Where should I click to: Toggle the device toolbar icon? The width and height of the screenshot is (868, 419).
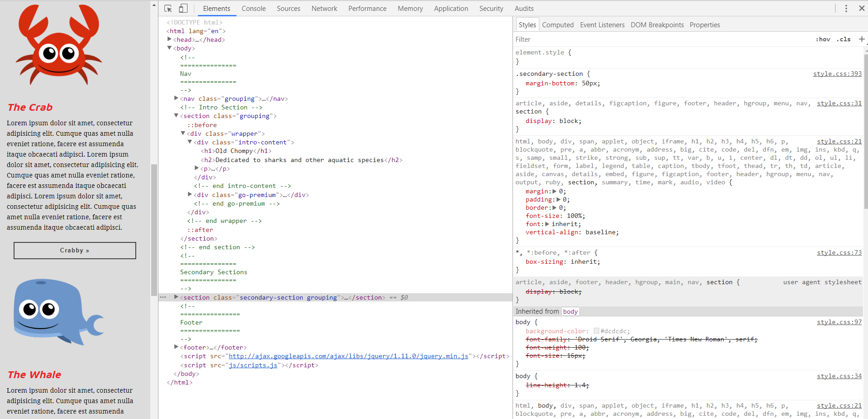(x=183, y=9)
